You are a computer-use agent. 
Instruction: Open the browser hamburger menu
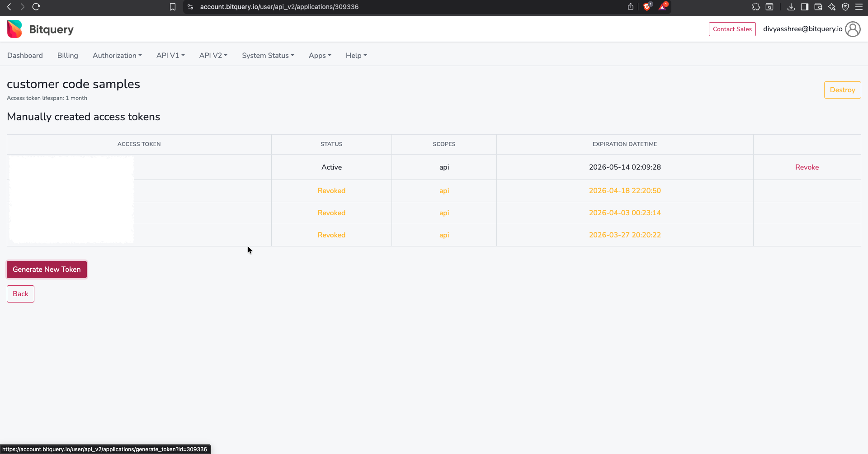pos(859,7)
